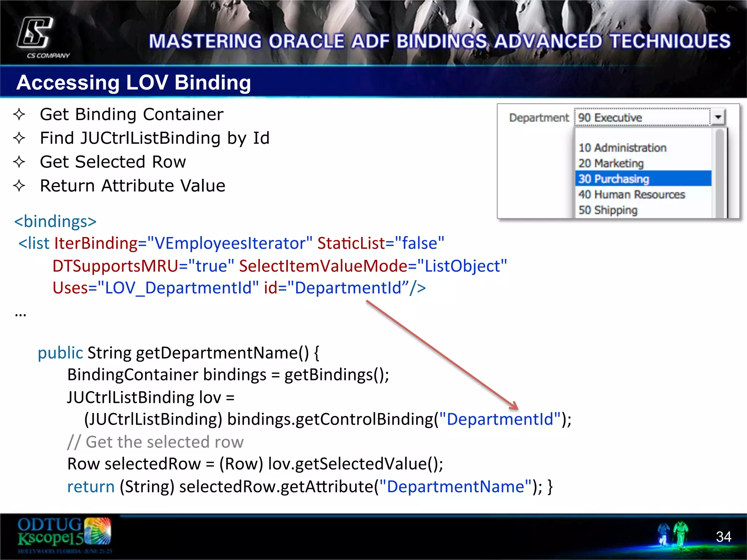The height and width of the screenshot is (560, 747).
Task: Click the department list vertical scrollbar
Action: (720, 173)
